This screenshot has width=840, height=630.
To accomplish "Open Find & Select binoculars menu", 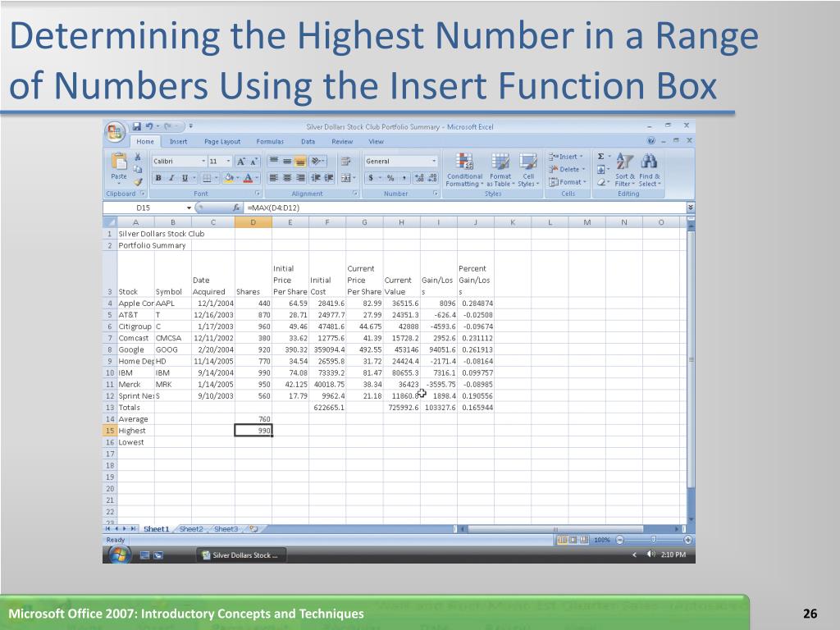I will [650, 170].
